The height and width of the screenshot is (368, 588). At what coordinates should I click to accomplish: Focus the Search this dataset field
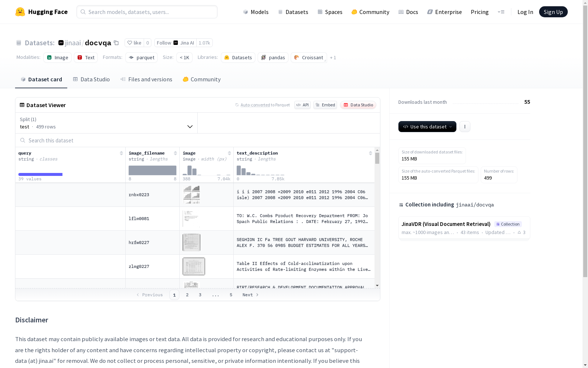click(x=198, y=140)
